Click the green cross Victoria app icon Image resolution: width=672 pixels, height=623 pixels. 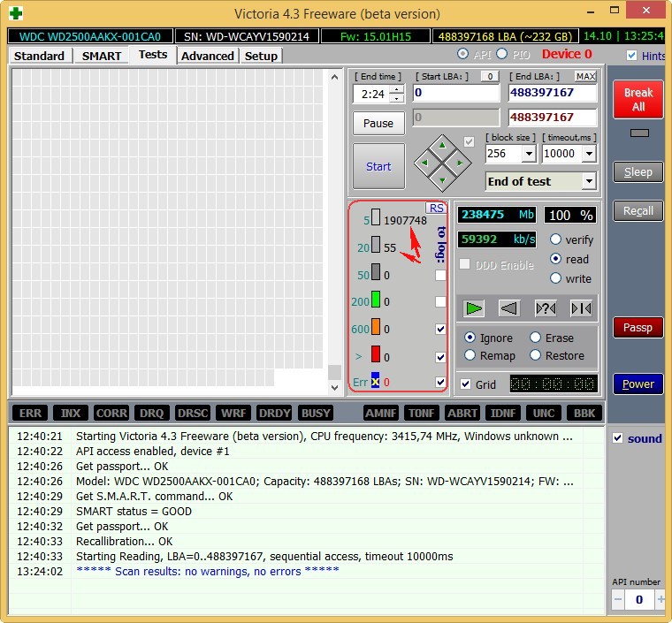click(16, 13)
